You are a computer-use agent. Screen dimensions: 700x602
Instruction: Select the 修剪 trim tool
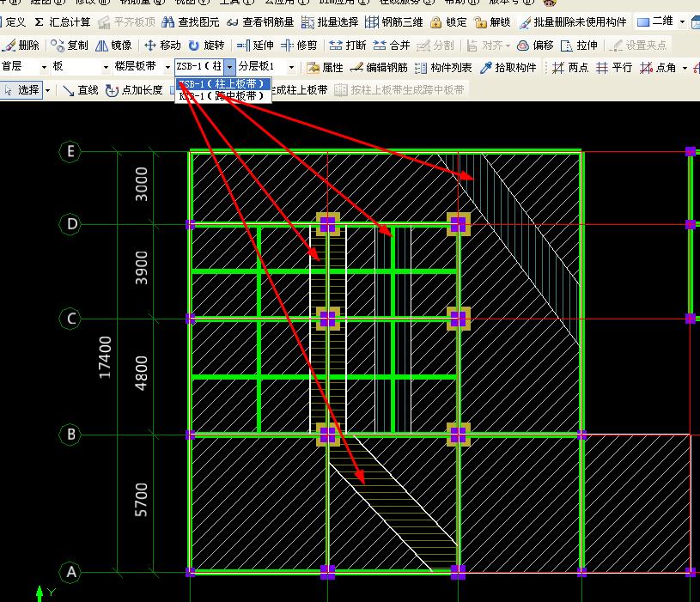[x=299, y=45]
